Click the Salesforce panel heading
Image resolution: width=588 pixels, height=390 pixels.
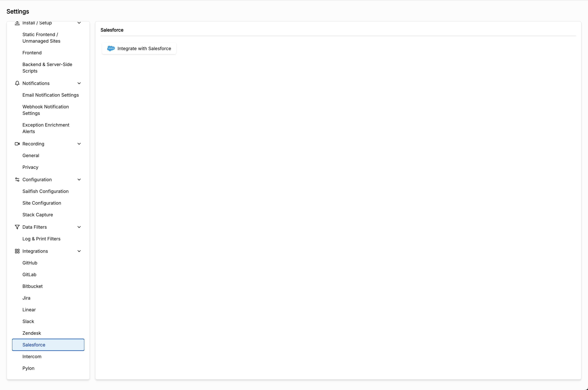[112, 30]
